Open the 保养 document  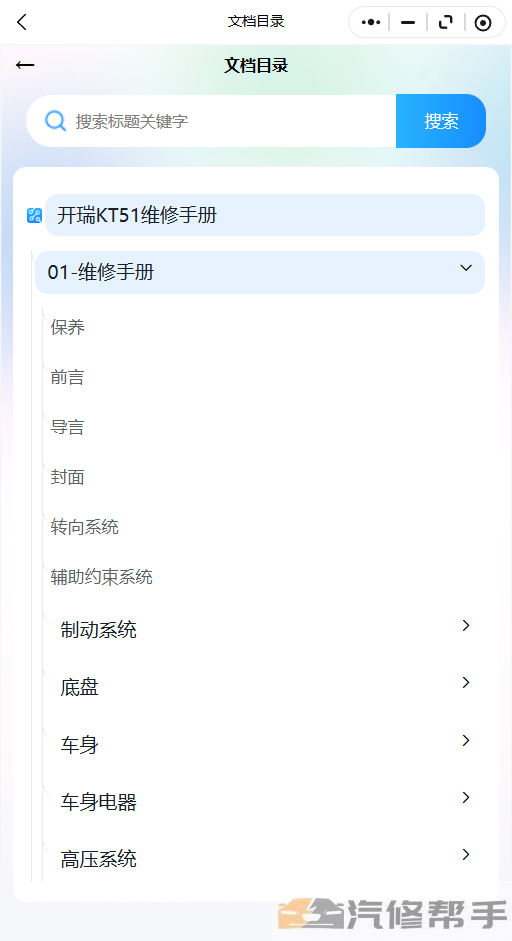[x=68, y=327]
